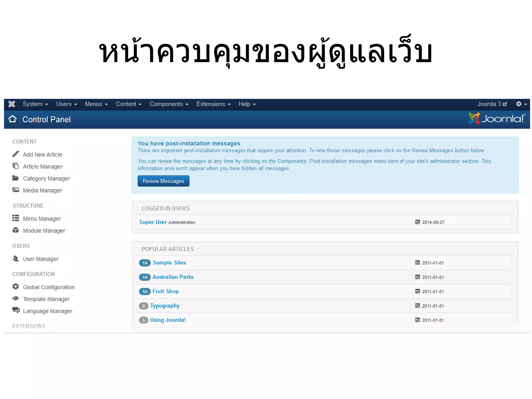Click the Template Manager eye icon
Viewport: 532px width, 399px height.
(16, 298)
